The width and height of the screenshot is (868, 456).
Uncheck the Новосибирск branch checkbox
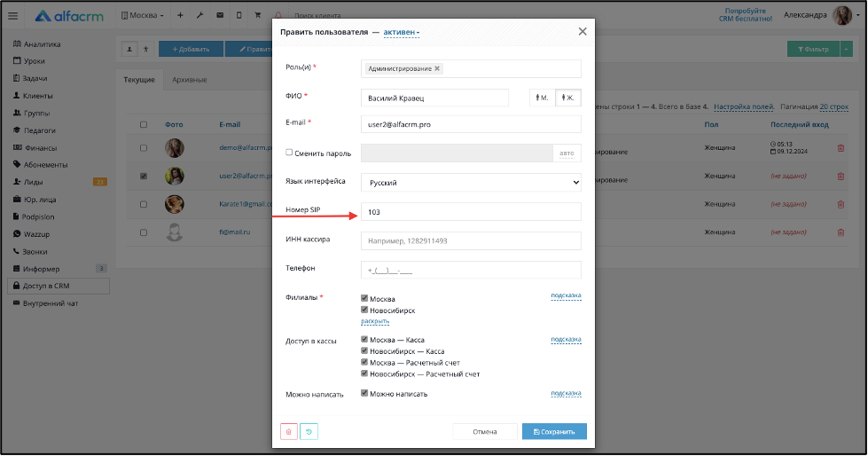pyautogui.click(x=364, y=311)
